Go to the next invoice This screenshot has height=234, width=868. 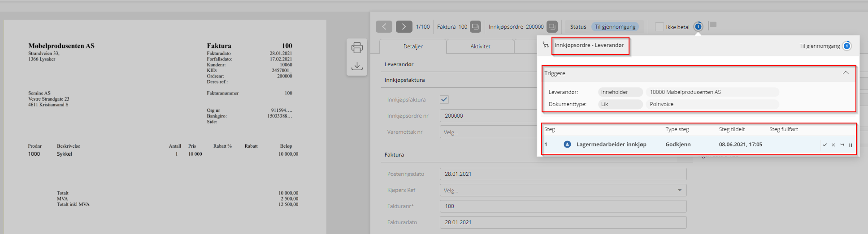coord(404,27)
